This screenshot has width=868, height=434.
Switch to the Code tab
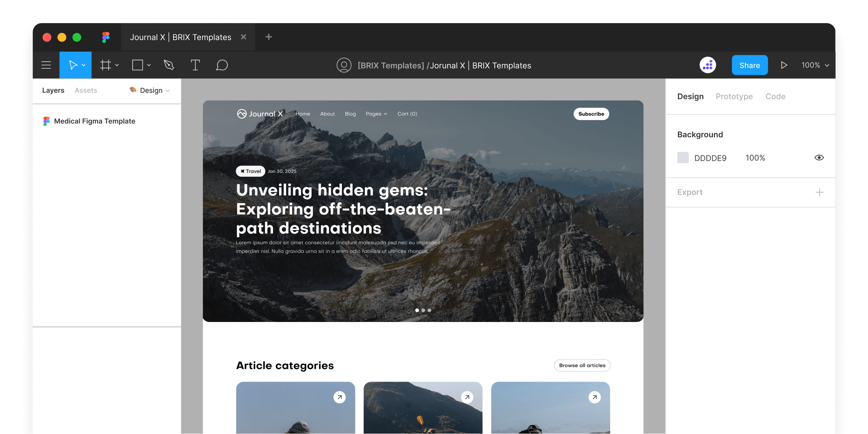pos(775,96)
